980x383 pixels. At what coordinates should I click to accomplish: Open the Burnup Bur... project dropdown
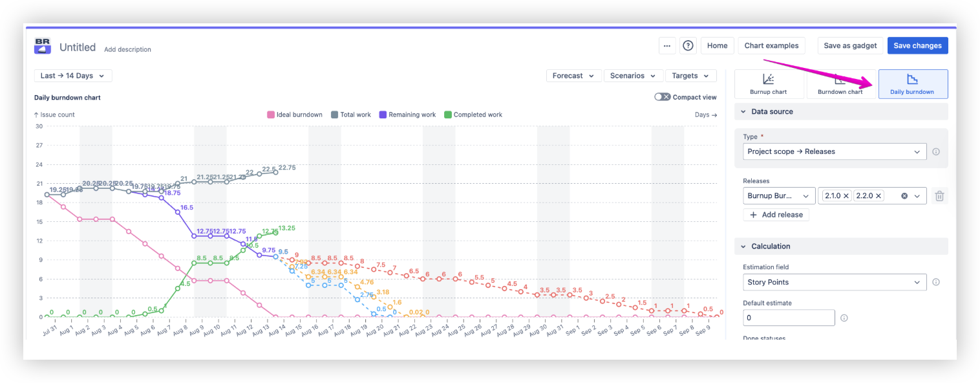pos(779,196)
